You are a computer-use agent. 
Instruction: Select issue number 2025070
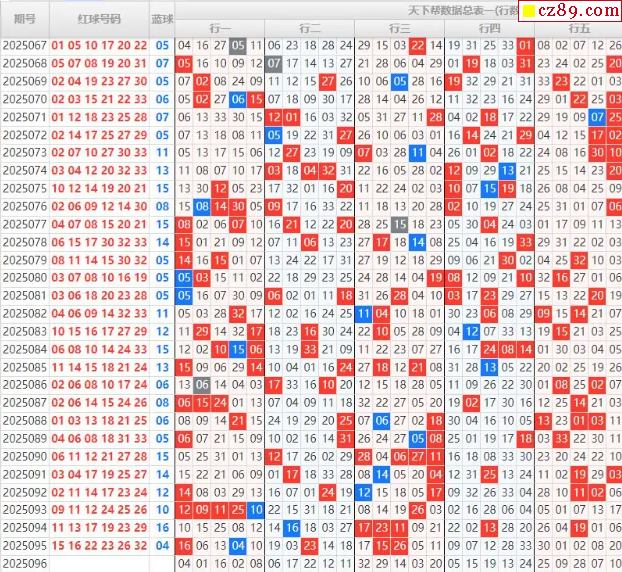[x=25, y=99]
